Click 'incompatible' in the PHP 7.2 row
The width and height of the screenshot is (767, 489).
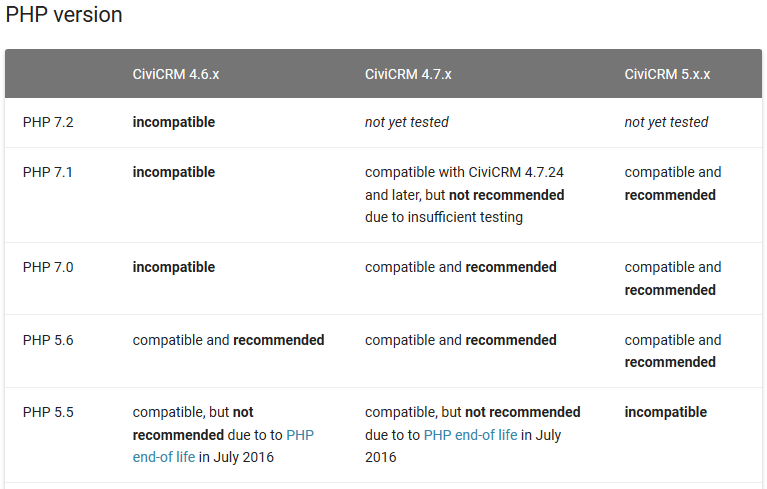pos(174,122)
